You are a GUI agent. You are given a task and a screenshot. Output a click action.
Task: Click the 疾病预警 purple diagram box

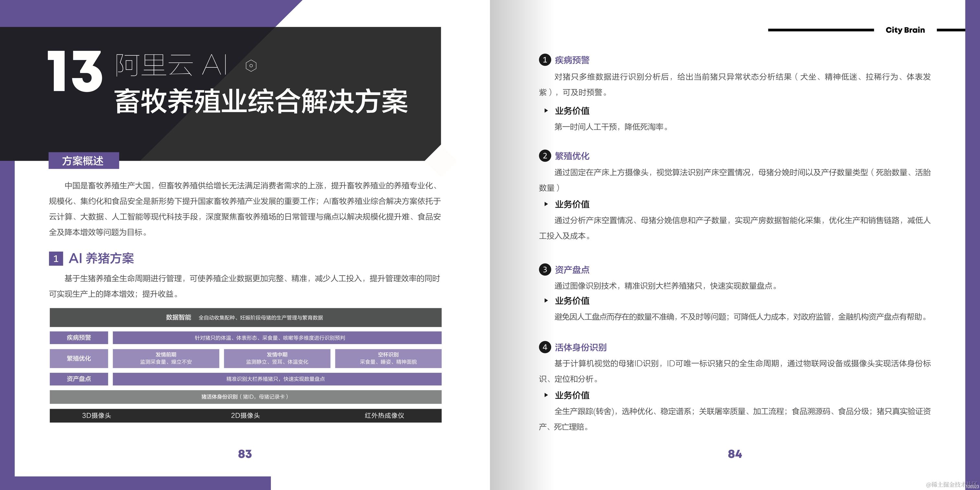point(79,337)
